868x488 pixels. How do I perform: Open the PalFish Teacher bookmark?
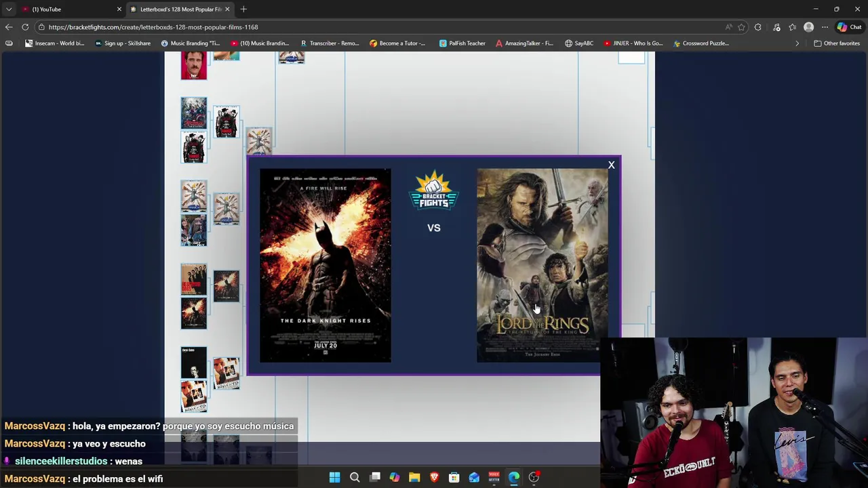[x=462, y=43]
